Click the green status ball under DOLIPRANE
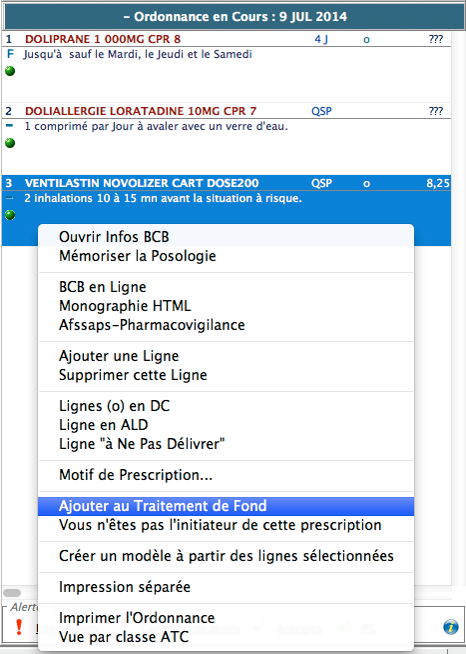This screenshot has height=654, width=466. click(x=10, y=71)
